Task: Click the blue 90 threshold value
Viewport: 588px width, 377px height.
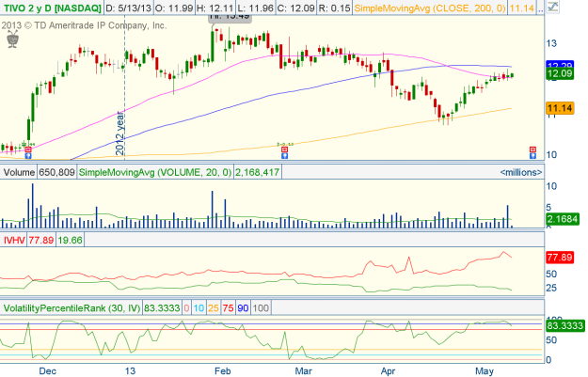Action: pyautogui.click(x=242, y=307)
